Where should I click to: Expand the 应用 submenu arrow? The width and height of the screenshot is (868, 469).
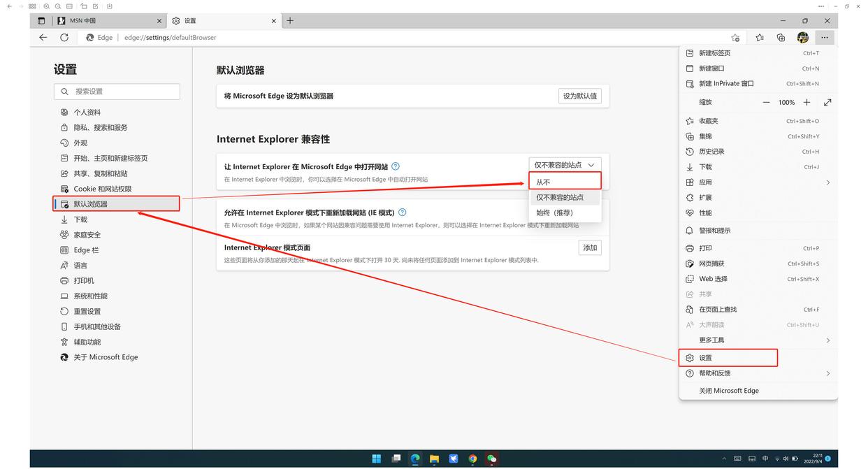tap(827, 182)
